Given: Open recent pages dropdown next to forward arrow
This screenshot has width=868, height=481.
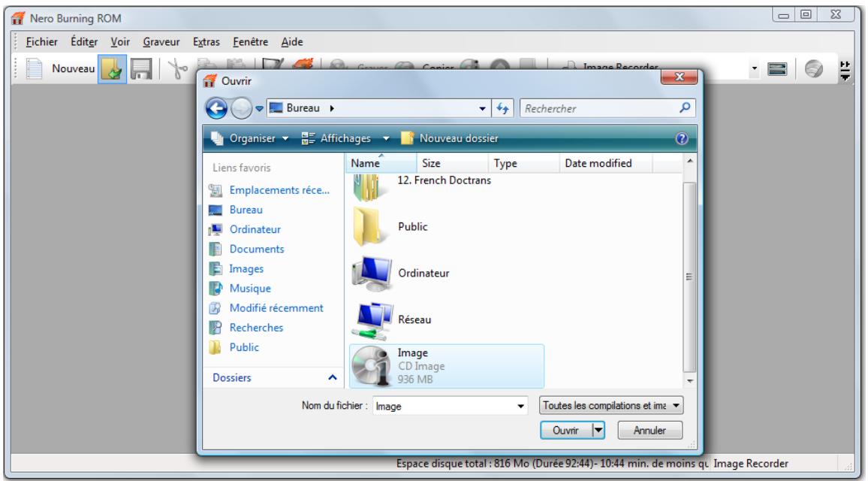Looking at the screenshot, I should pyautogui.click(x=259, y=109).
